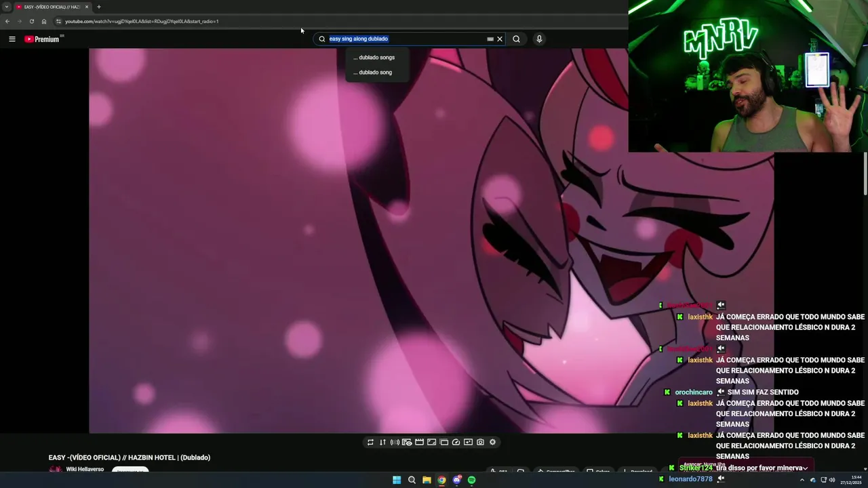Open the Windows Start menu
868x488 pixels.
[x=397, y=480]
